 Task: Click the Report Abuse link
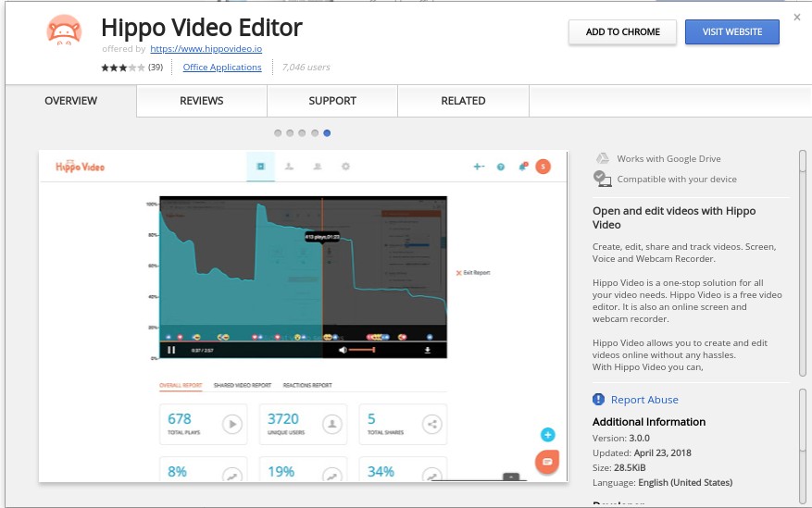(x=644, y=400)
